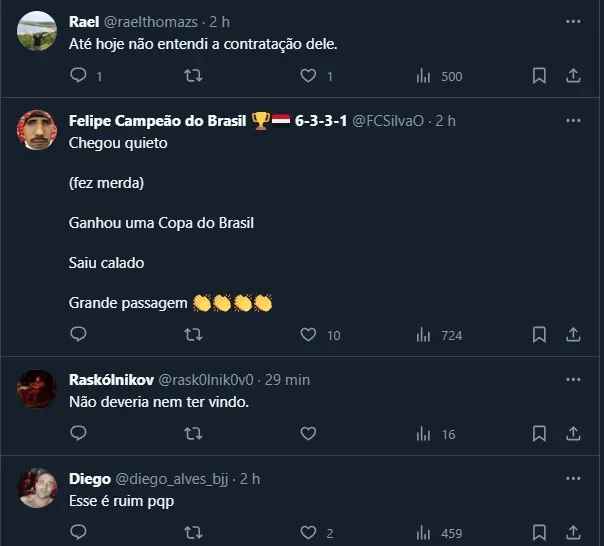Open @diego_alves_bjj profile handle
This screenshot has width=604, height=546.
pos(175,479)
